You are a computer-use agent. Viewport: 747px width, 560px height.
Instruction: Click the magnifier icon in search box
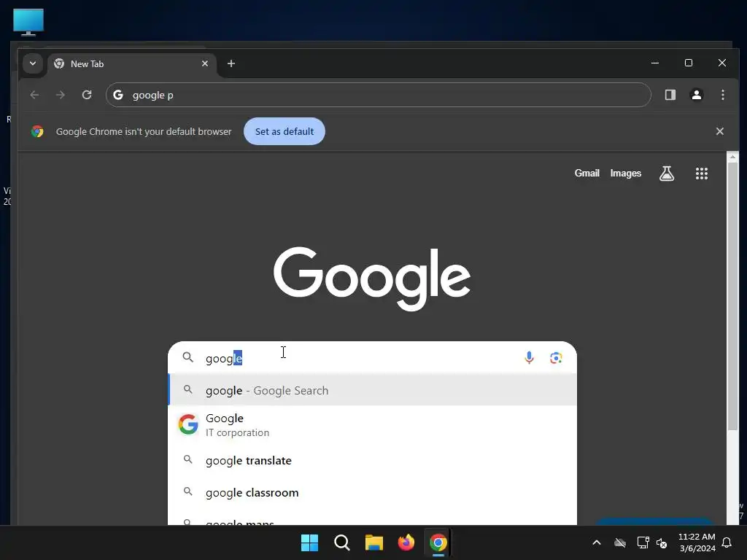(x=188, y=357)
